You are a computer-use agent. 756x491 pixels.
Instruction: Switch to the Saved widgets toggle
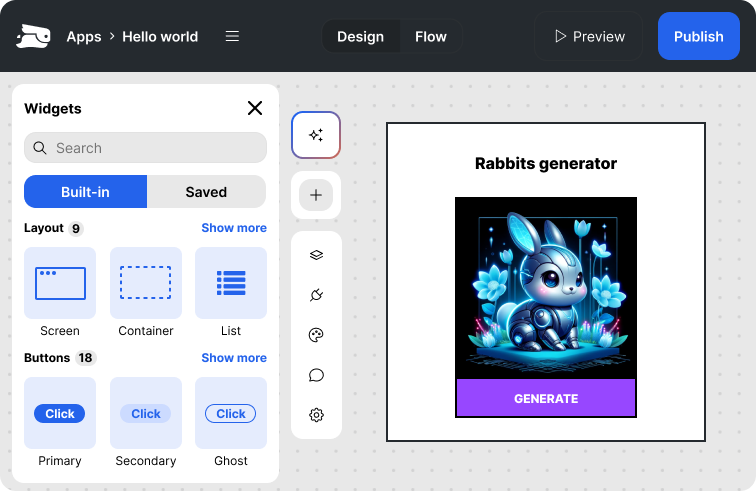pos(206,192)
